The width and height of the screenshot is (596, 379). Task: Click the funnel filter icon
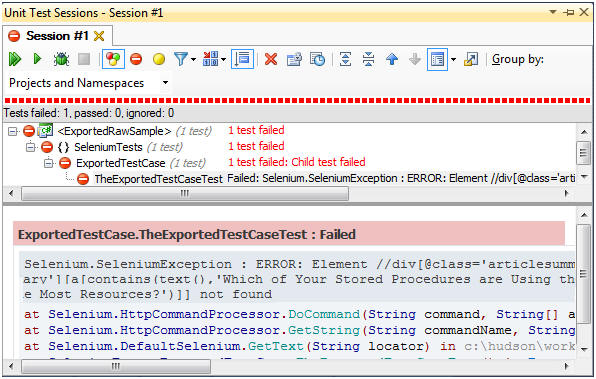181,59
